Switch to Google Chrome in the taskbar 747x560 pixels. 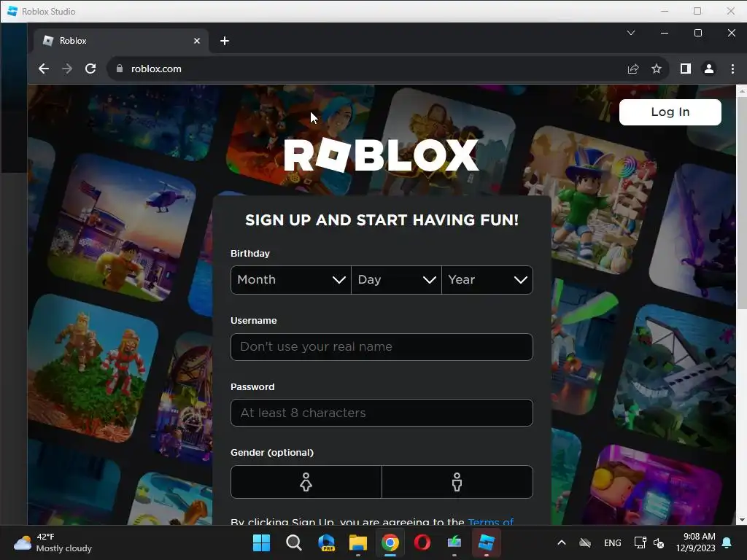(390, 542)
